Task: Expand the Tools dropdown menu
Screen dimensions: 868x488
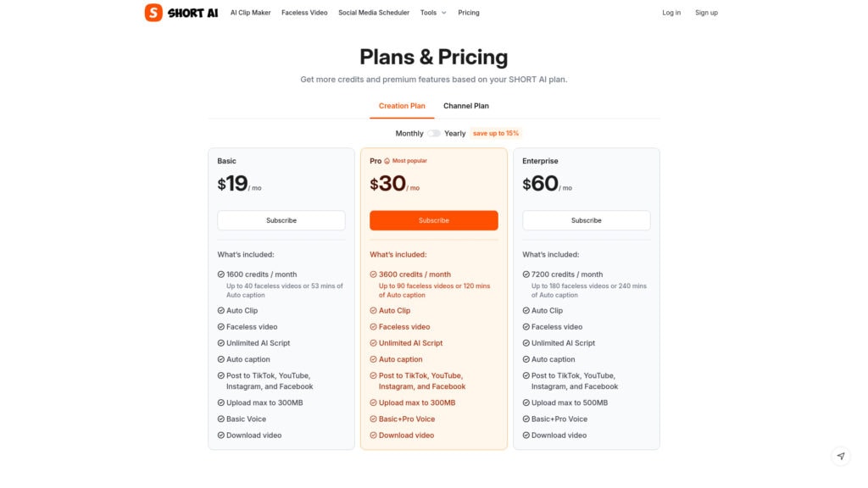Action: click(432, 13)
